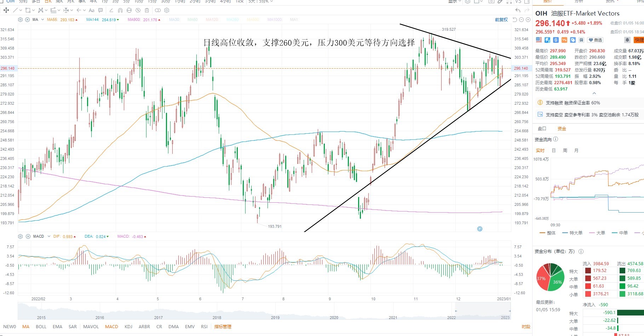Toggle the SAR overlay indicator
This screenshot has height=336, width=644.
tap(73, 326)
